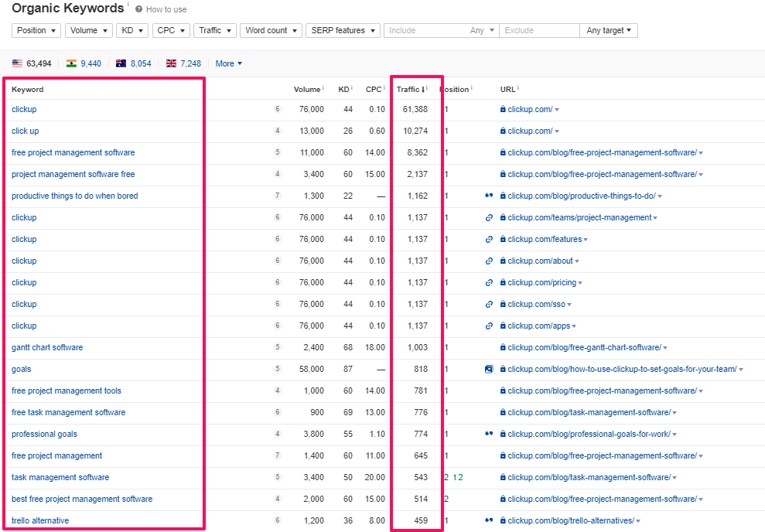Open the Position filter dropdown
This screenshot has height=532, width=765.
[x=36, y=31]
